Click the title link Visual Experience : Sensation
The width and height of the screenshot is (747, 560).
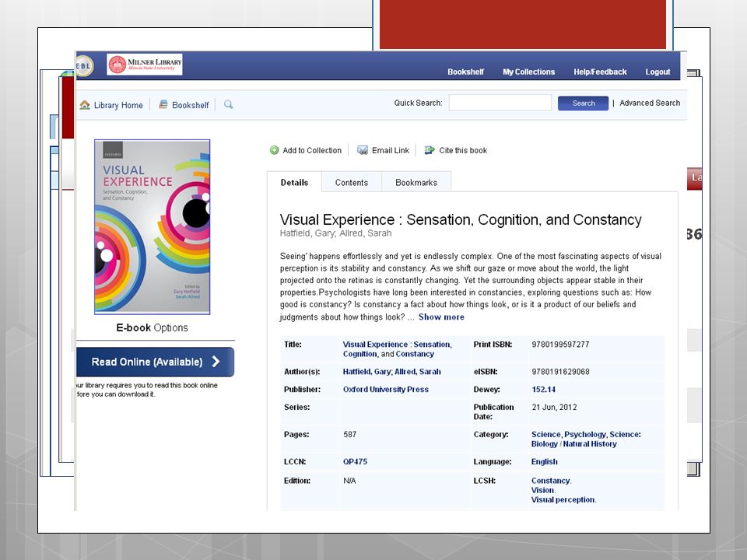pyautogui.click(x=398, y=349)
